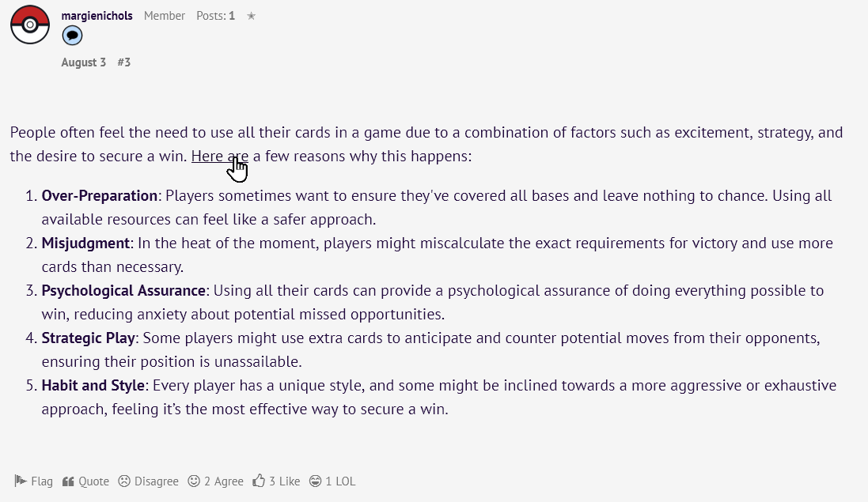Click the Member role label
Screen dimensions: 868x502
tap(165, 16)
